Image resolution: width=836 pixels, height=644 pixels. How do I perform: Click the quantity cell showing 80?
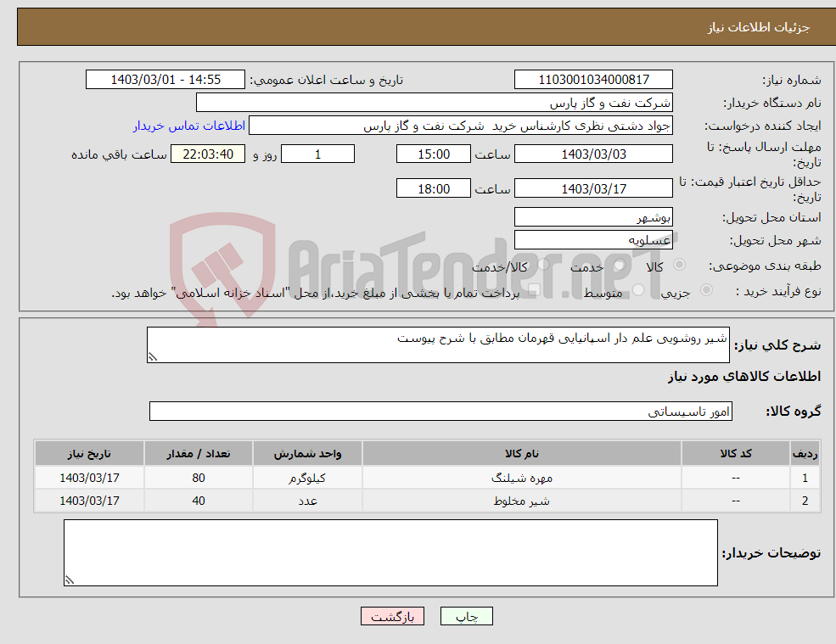pyautogui.click(x=199, y=478)
